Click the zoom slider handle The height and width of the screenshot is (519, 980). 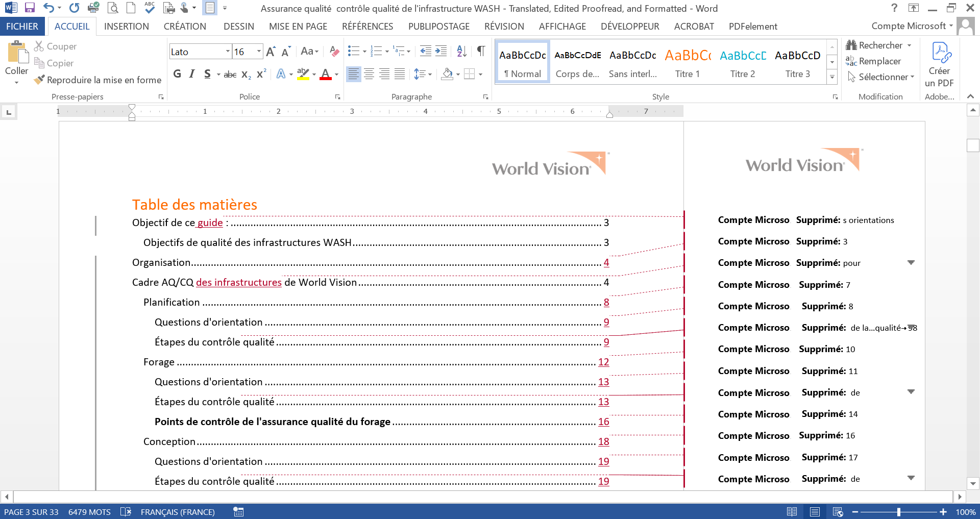point(898,512)
